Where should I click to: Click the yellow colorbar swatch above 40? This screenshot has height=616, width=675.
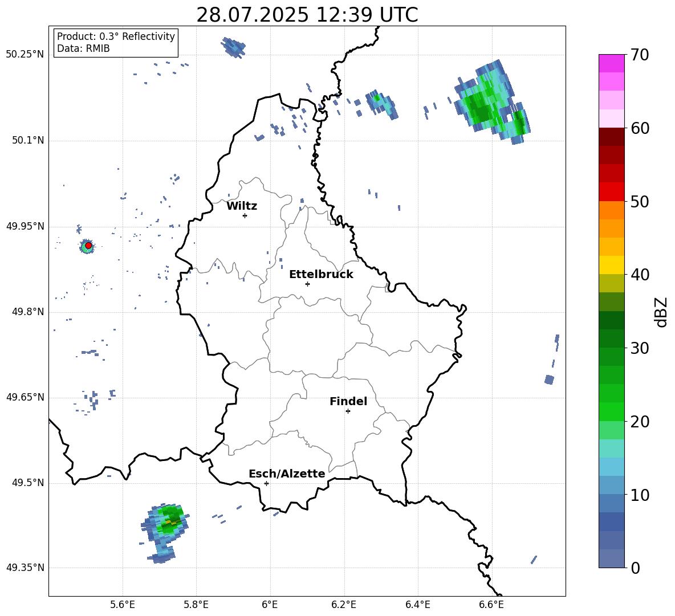[x=611, y=265]
